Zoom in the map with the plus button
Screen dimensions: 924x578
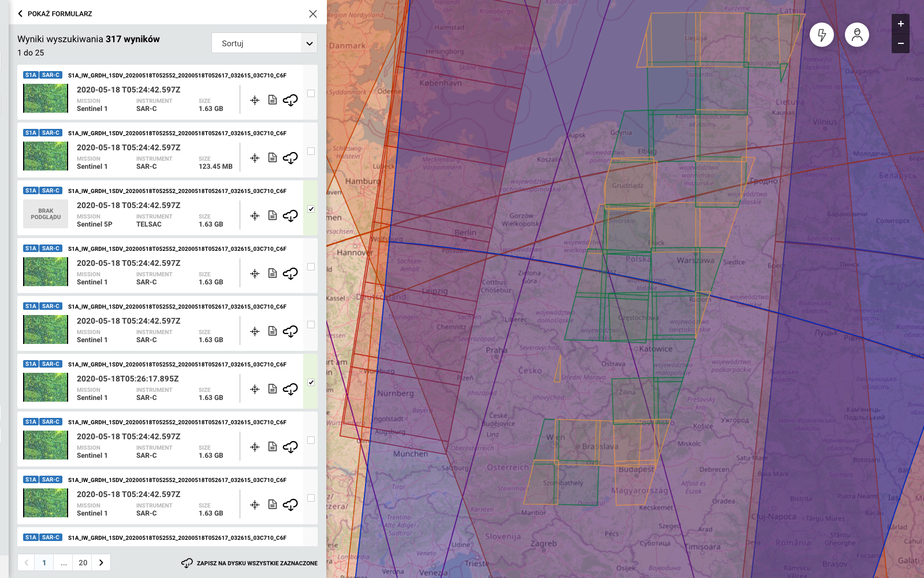pyautogui.click(x=900, y=24)
